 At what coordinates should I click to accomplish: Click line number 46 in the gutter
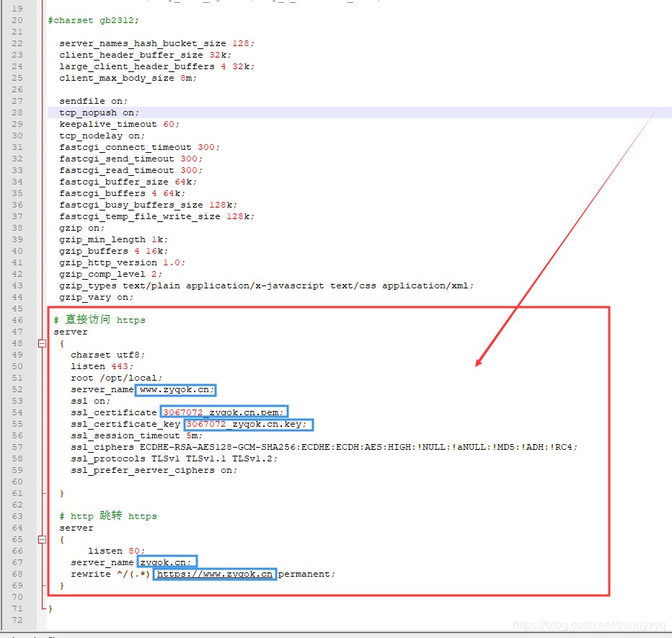(x=16, y=319)
